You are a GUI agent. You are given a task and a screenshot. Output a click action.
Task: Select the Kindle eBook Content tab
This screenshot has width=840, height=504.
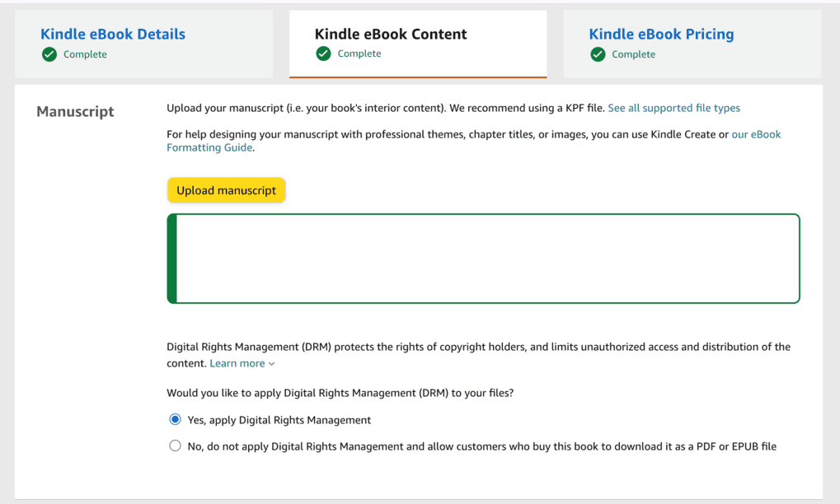pos(390,34)
